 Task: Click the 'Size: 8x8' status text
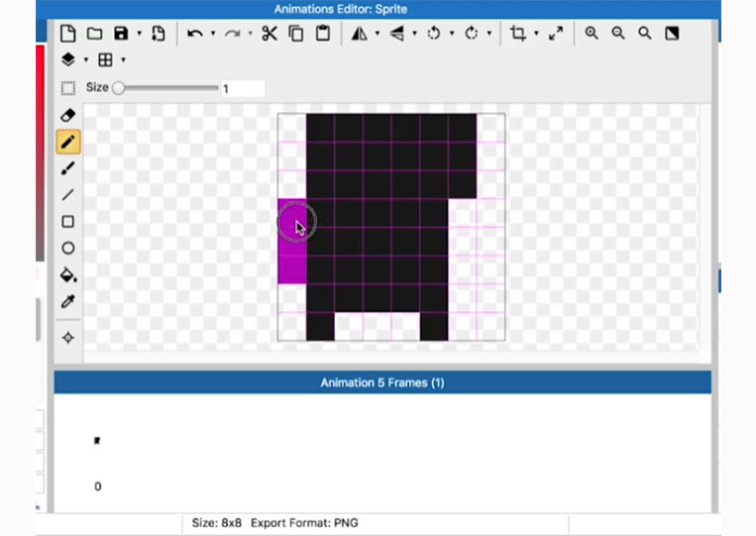tap(216, 523)
